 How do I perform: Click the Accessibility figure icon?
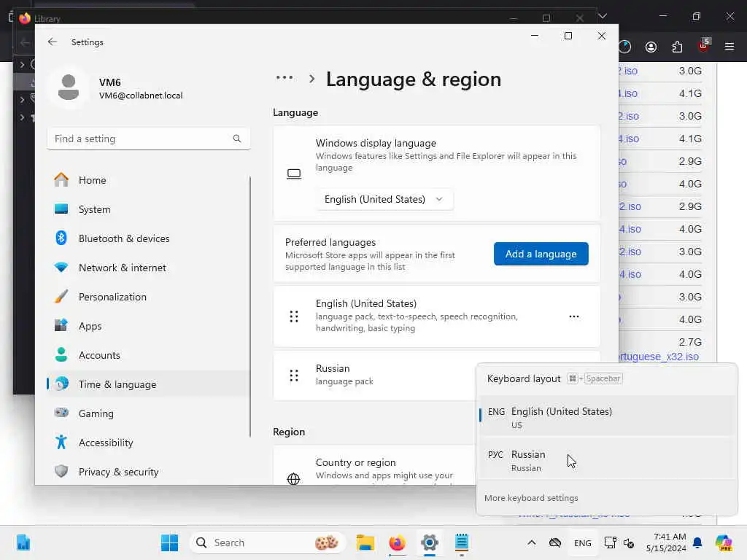tap(61, 443)
